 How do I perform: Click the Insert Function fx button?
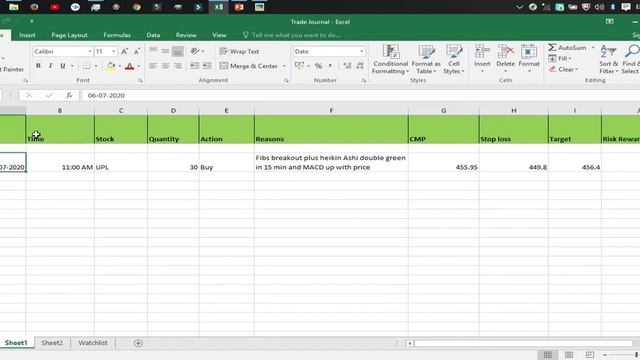69,96
